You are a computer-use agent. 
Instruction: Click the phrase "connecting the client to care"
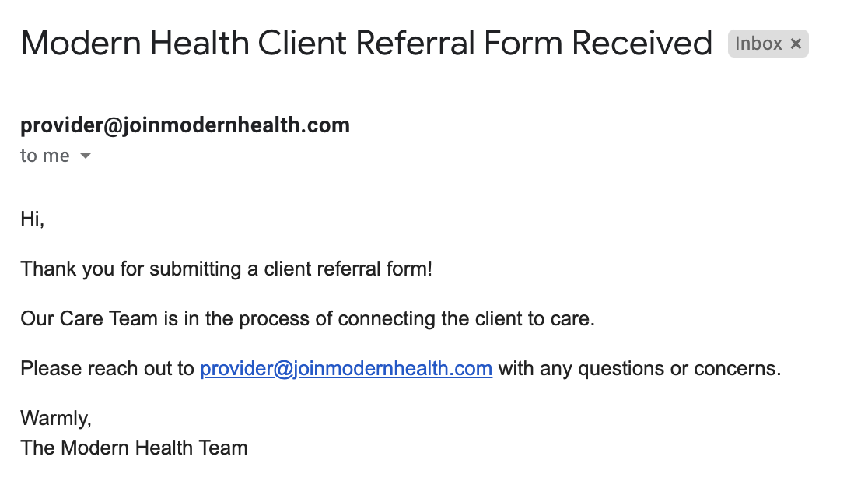pos(466,319)
